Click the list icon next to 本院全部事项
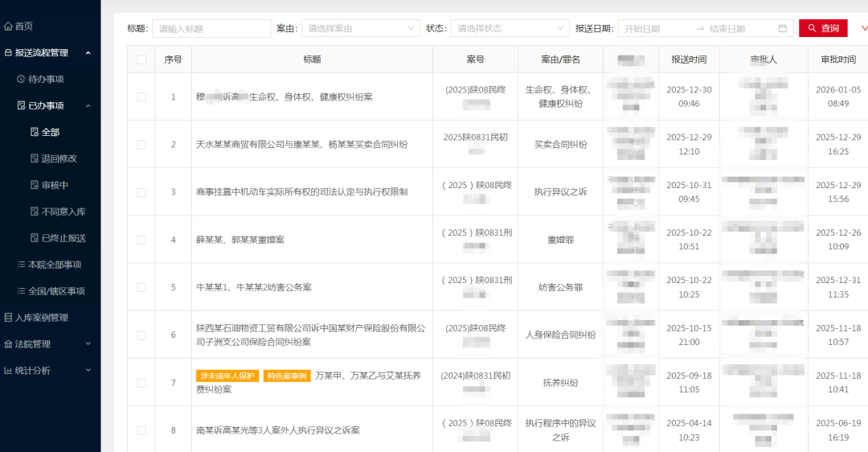The image size is (868, 452). 21,265
